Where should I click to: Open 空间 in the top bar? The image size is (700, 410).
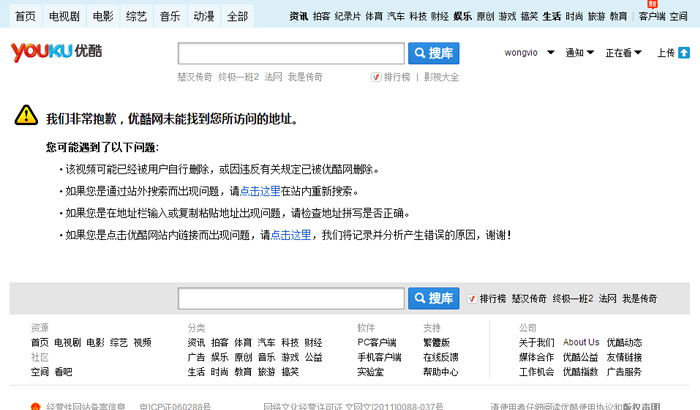[x=679, y=17]
